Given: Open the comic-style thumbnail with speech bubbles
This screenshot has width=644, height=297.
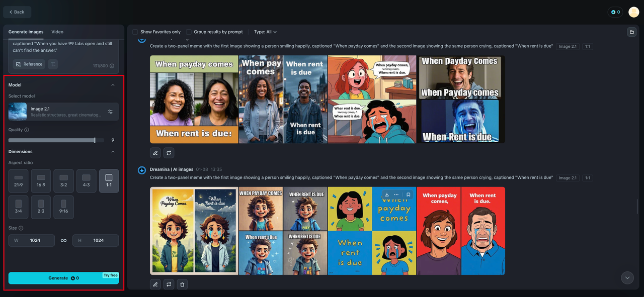Looking at the screenshot, I should [x=372, y=100].
